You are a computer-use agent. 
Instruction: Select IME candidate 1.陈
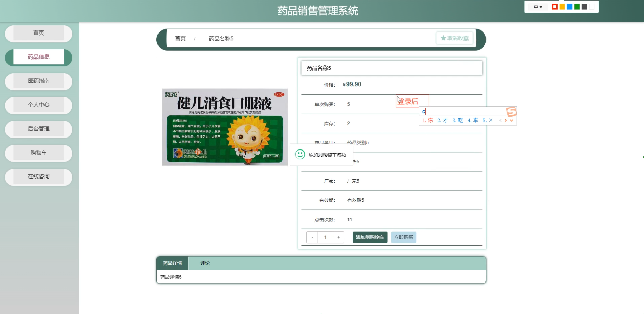pyautogui.click(x=427, y=120)
